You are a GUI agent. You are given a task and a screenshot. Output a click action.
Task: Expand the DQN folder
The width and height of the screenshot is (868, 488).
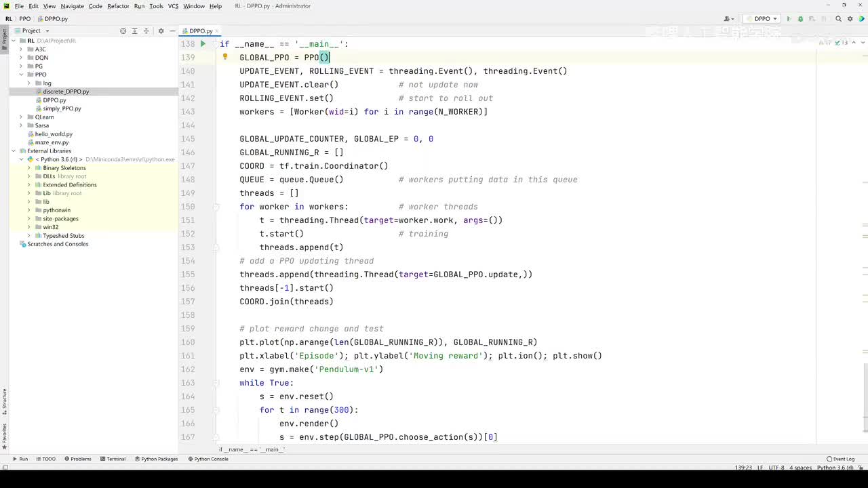point(21,58)
